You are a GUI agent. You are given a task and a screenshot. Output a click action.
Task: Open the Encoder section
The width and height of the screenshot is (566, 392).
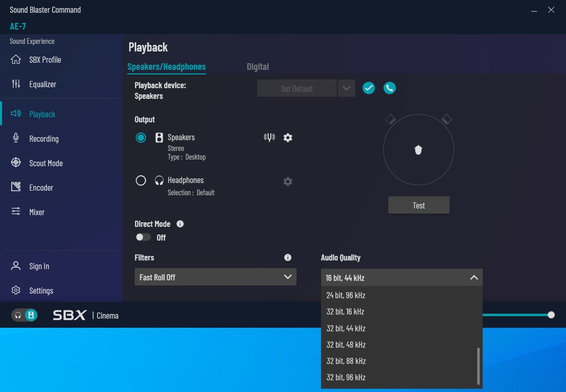pos(41,188)
